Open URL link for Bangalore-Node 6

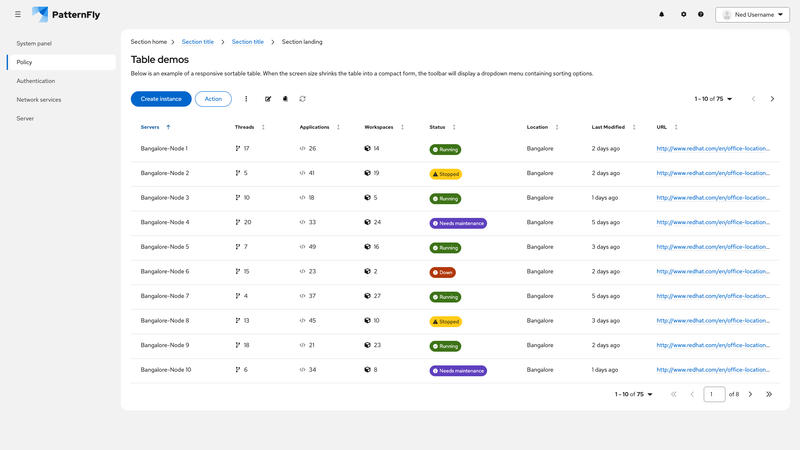[713, 271]
